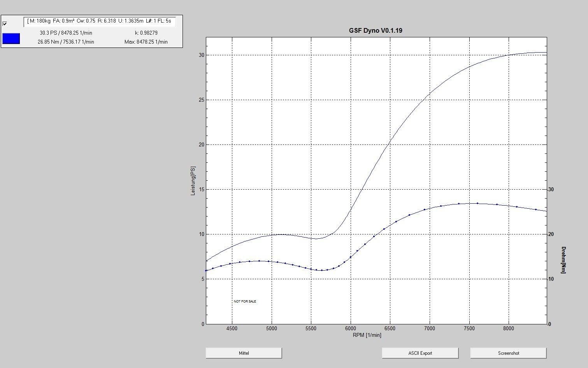The width and height of the screenshot is (588, 368).
Task: Click the 7000 tick label on RPM axis
Action: click(x=430, y=329)
